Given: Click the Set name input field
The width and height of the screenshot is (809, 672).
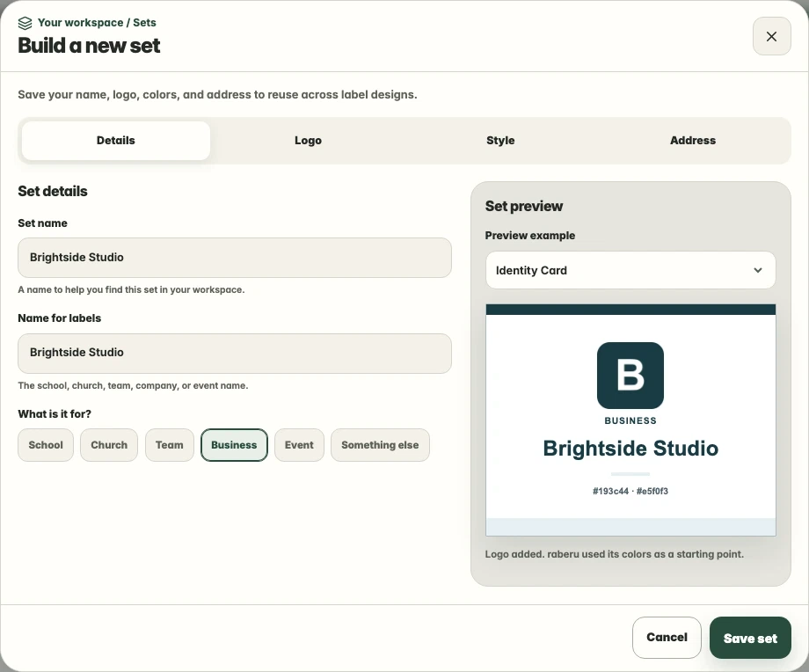Looking at the screenshot, I should pyautogui.click(x=235, y=258).
